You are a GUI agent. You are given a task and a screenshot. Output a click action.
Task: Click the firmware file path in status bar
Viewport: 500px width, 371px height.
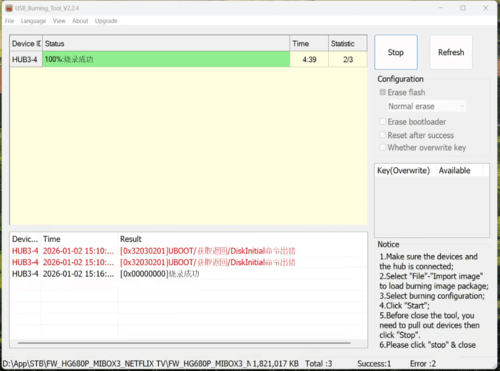127,363
